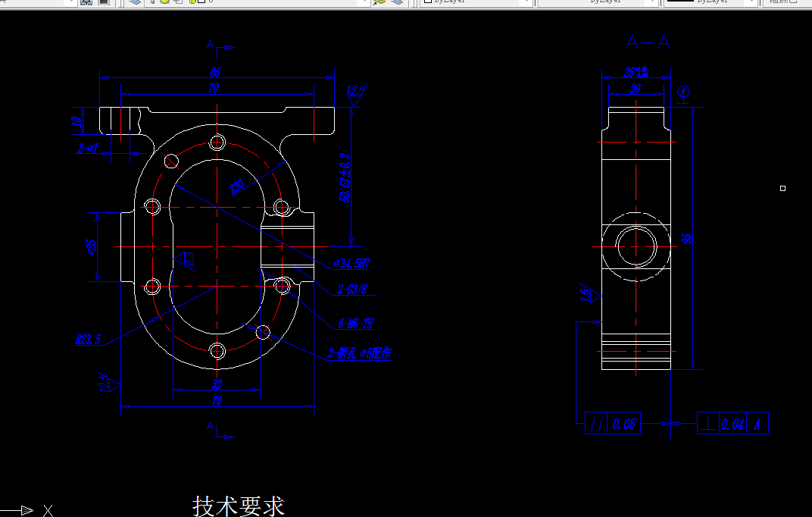Screen dimensions: 812x517
Task: Click the yellow sun icon in the layer controls
Action: [164, 3]
